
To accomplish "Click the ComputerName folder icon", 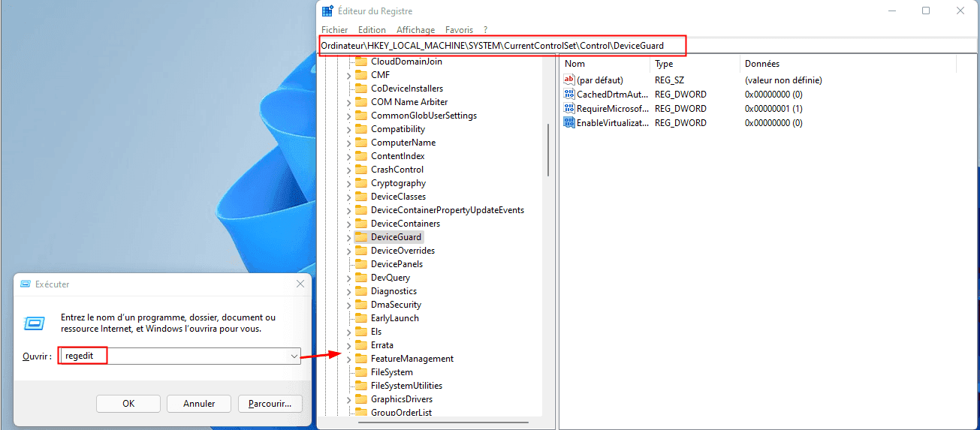I will [360, 143].
